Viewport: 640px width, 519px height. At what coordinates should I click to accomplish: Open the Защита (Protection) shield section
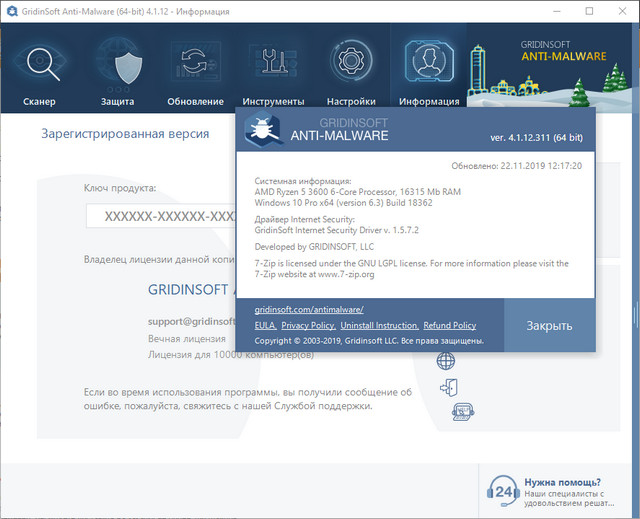coord(118,72)
